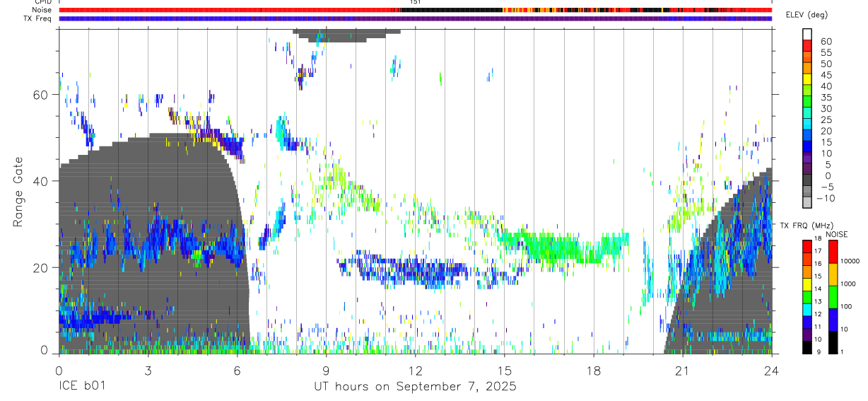The height and width of the screenshot is (401, 868).
Task: Pick NOISE orange segment between 10000 and 1000
Action: coord(833,274)
